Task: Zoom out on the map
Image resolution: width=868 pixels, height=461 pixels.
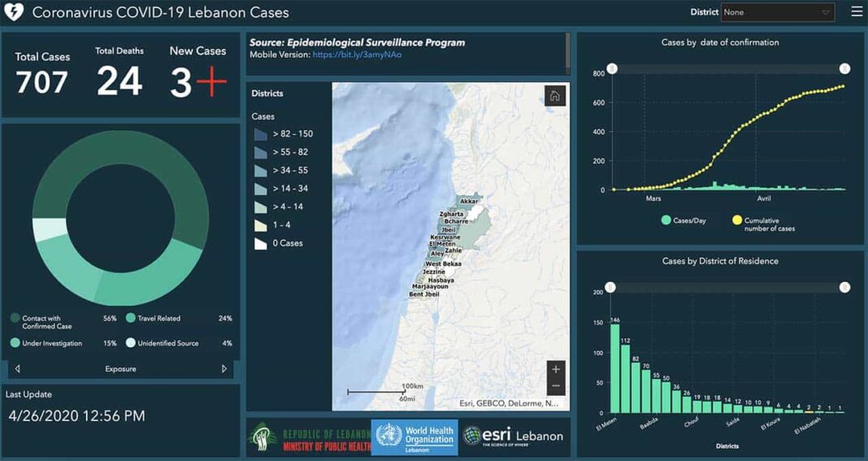Action: tap(556, 386)
